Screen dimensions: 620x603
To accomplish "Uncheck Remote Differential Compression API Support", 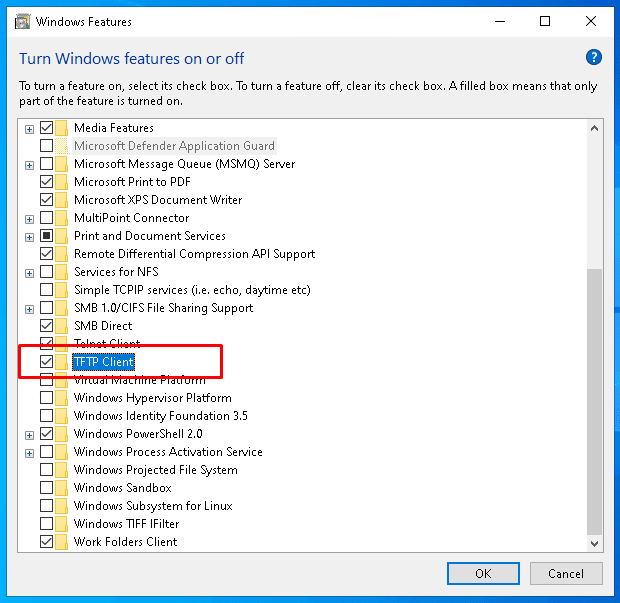I will point(46,254).
